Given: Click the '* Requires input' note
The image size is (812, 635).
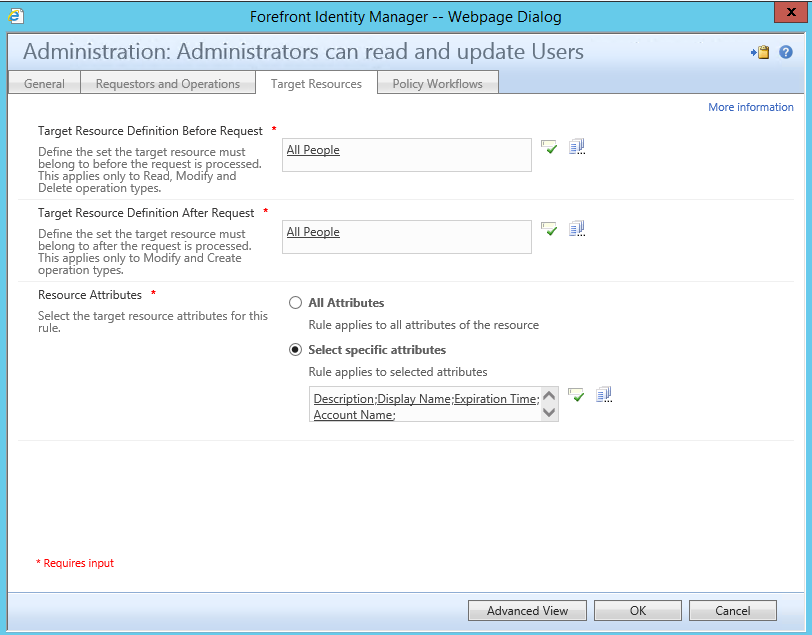Looking at the screenshot, I should click(x=75, y=563).
